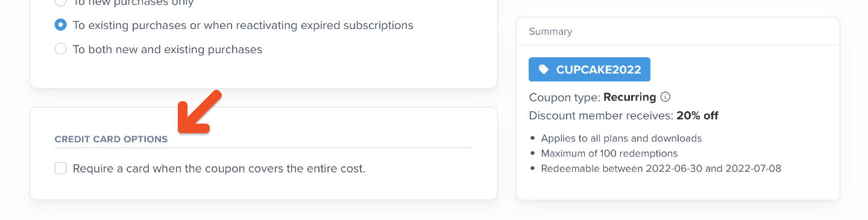The height and width of the screenshot is (220, 868).
Task: Enable the 'Require a card' checkbox
Action: tap(60, 168)
